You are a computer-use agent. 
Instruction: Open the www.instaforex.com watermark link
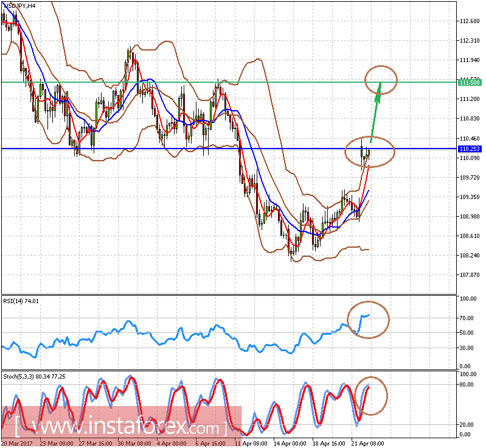coord(122,425)
